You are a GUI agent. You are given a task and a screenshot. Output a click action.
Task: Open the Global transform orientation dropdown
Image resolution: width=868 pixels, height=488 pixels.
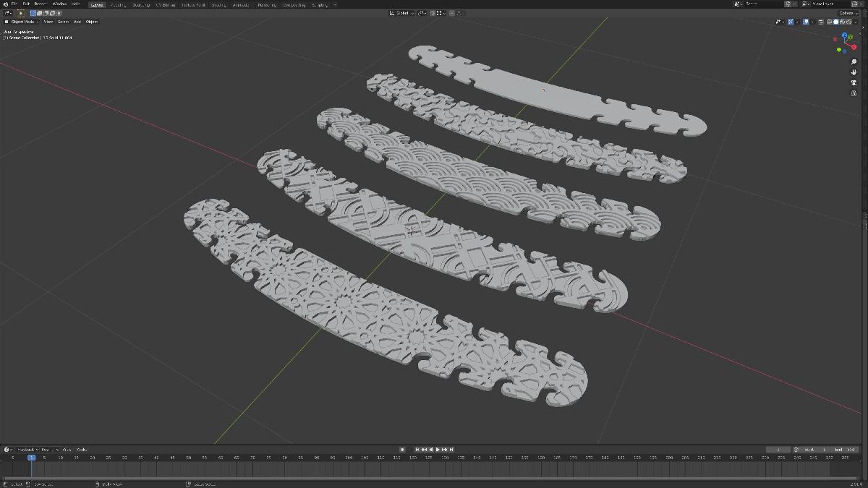pos(402,13)
